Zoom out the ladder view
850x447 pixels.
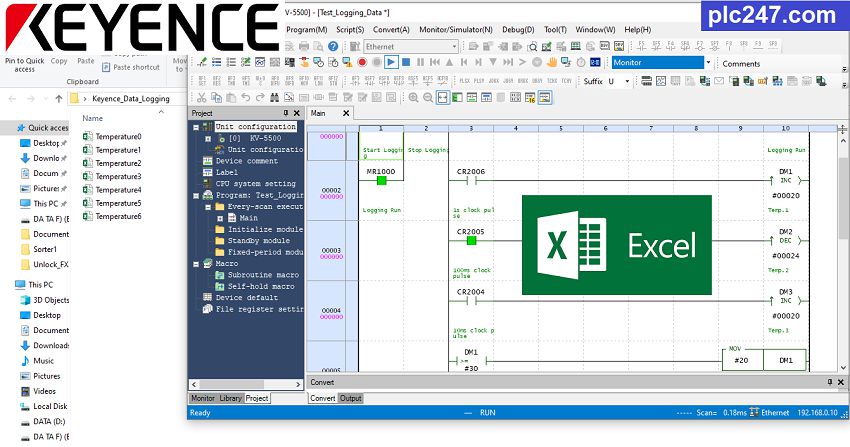pos(428,98)
